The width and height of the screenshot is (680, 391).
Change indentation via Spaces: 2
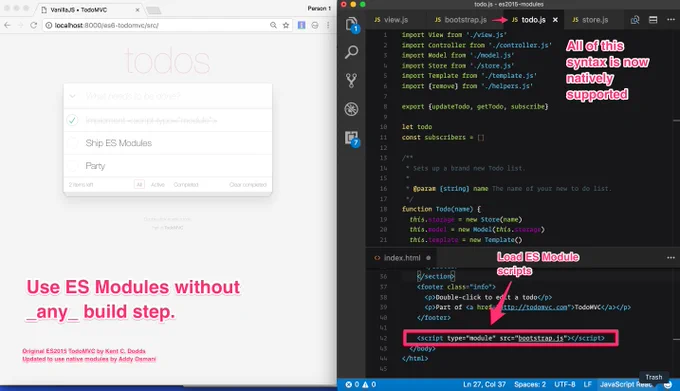530,384
